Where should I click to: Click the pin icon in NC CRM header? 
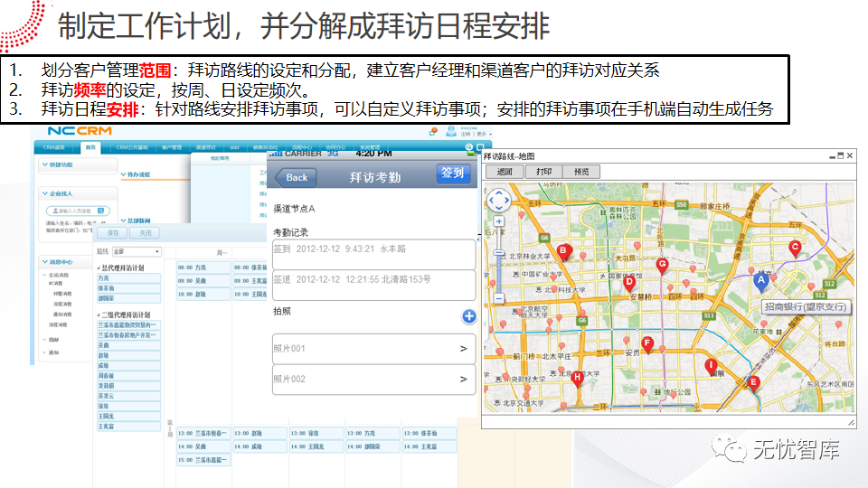(x=433, y=132)
